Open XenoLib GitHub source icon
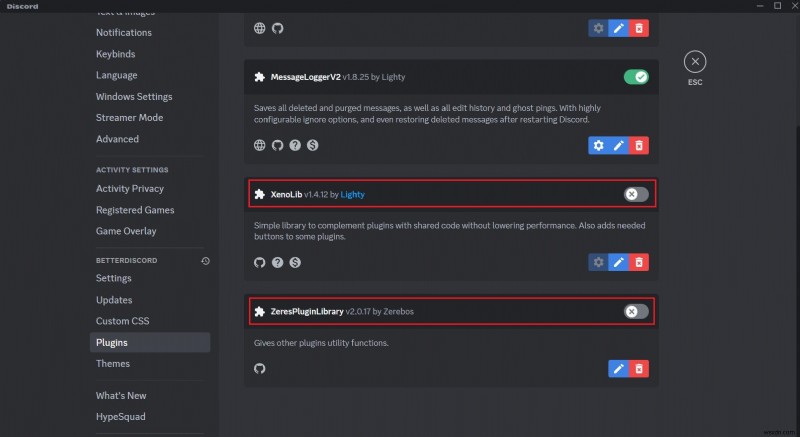 (260, 263)
